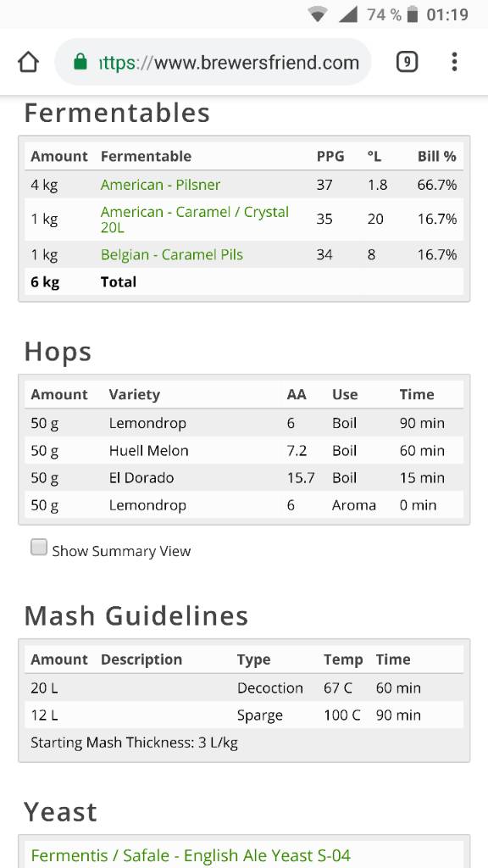Tap the cellular signal icon
The width and height of the screenshot is (488, 868).
[348, 14]
